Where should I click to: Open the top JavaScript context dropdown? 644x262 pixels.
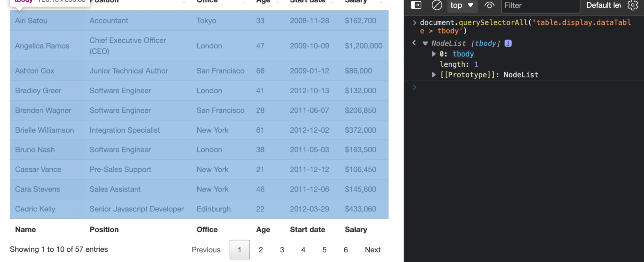462,5
